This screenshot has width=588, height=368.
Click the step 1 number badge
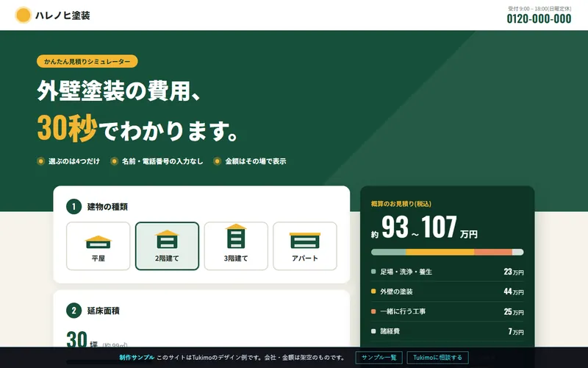74,207
